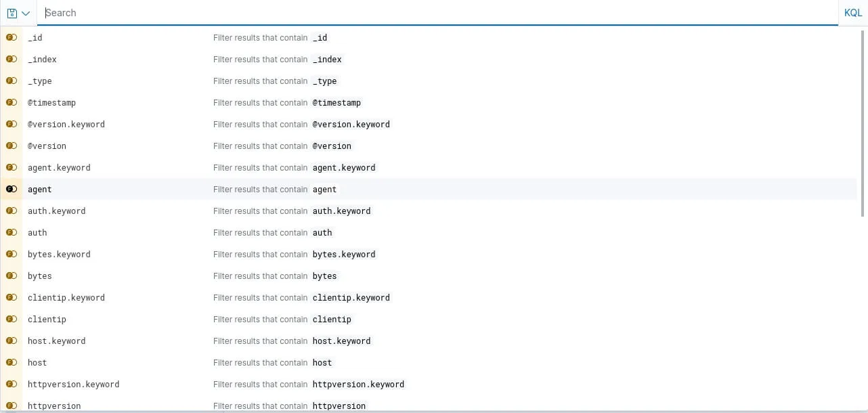Click the field icon beside clientip
This screenshot has height=413, width=868.
[x=12, y=320]
